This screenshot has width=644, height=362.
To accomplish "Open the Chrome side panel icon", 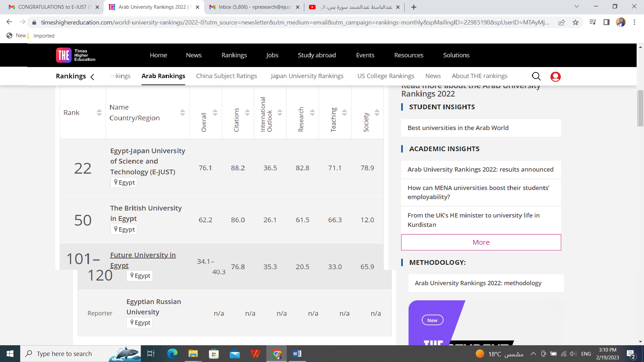I will pos(606,22).
